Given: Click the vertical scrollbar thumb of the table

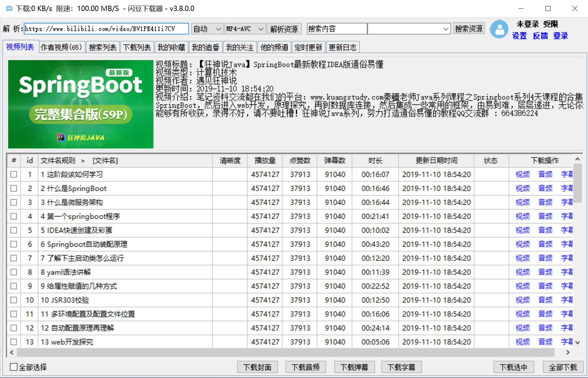Looking at the screenshot, I should [x=578, y=183].
